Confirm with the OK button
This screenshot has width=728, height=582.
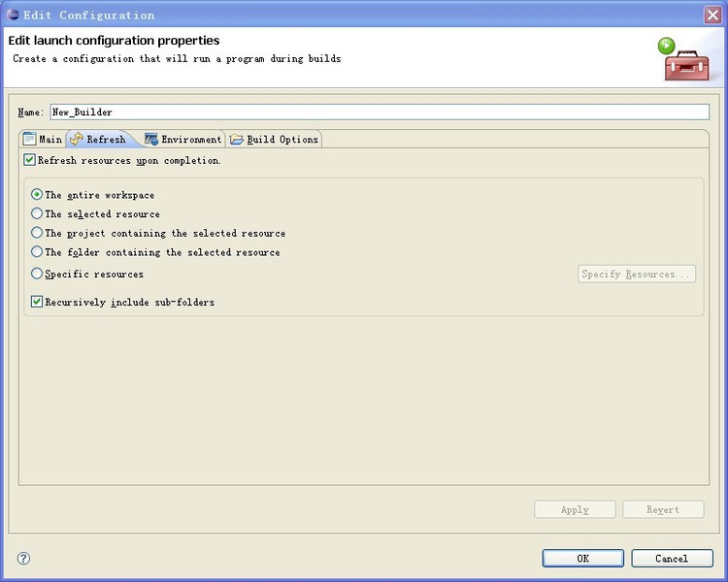point(583,559)
